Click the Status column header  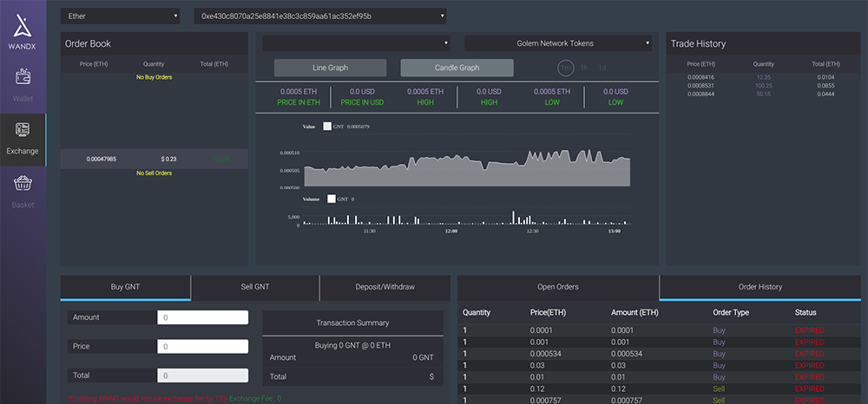(x=806, y=313)
